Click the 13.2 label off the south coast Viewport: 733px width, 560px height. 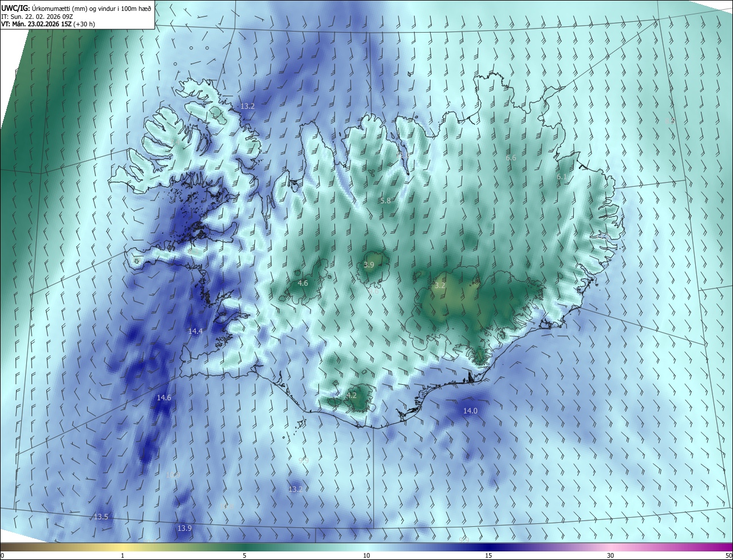(295, 489)
